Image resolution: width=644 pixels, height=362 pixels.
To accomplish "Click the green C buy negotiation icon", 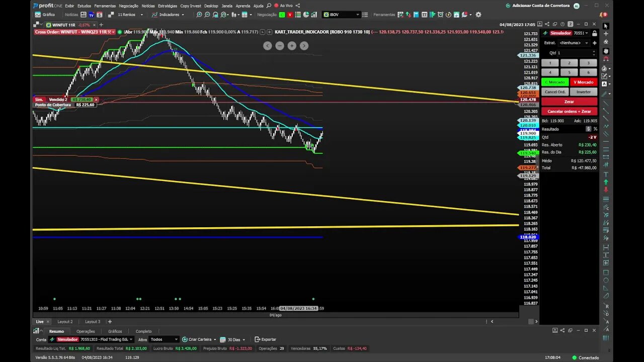I will (282, 15).
